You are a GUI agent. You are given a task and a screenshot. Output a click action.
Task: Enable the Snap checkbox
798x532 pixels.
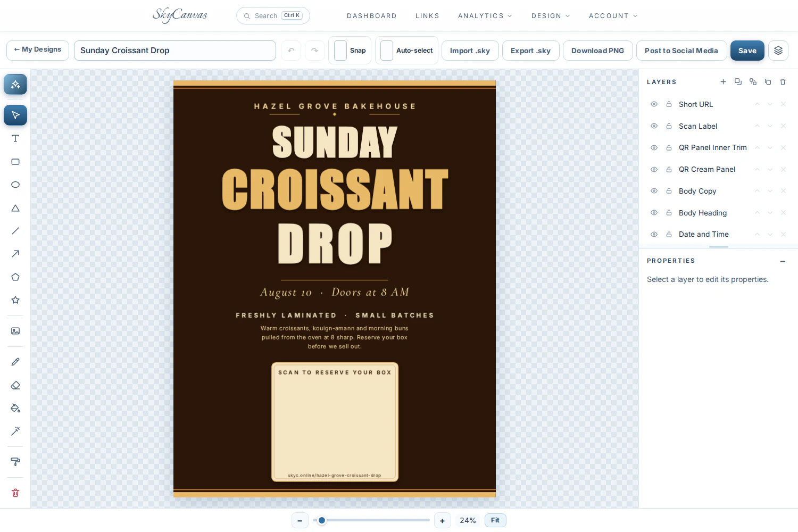click(x=340, y=51)
